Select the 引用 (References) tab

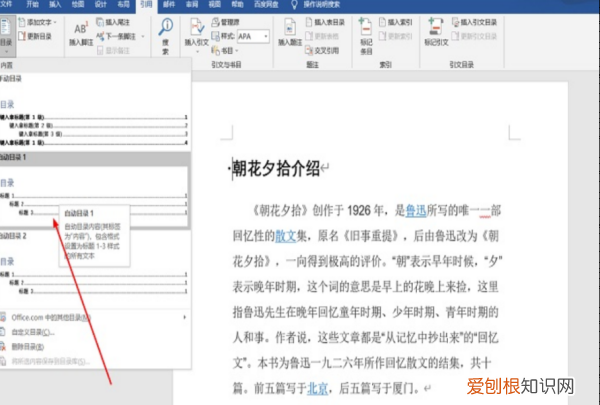pos(146,5)
